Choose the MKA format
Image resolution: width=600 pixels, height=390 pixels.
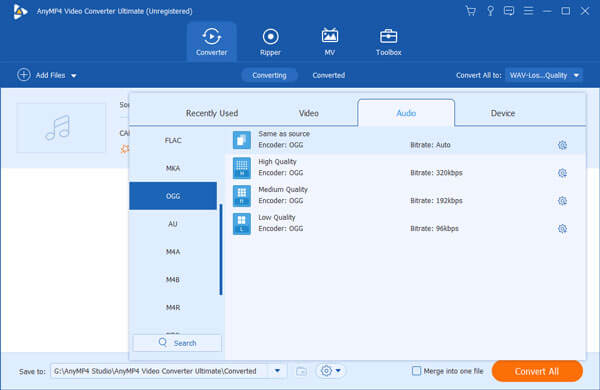173,168
